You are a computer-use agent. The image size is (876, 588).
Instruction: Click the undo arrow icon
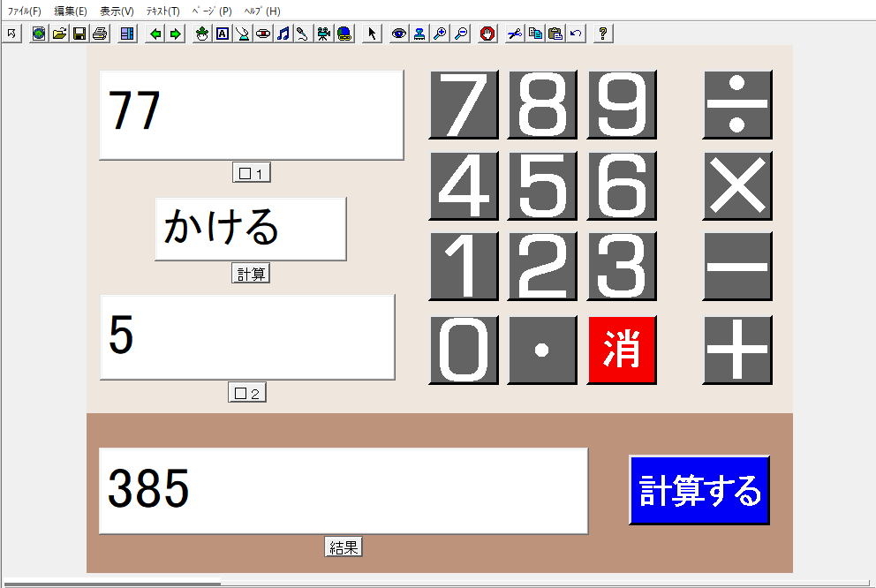(576, 34)
